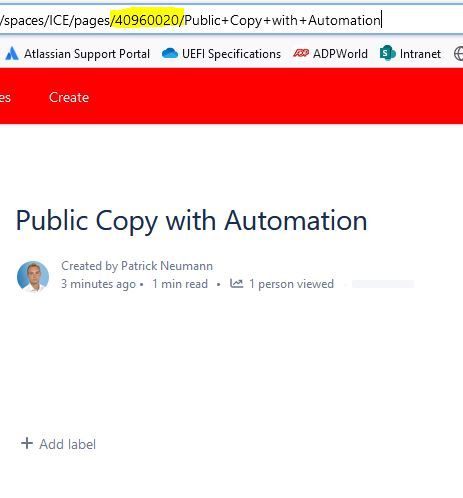Open the 1 person viewed analytics
463x498 pixels.
coord(291,284)
